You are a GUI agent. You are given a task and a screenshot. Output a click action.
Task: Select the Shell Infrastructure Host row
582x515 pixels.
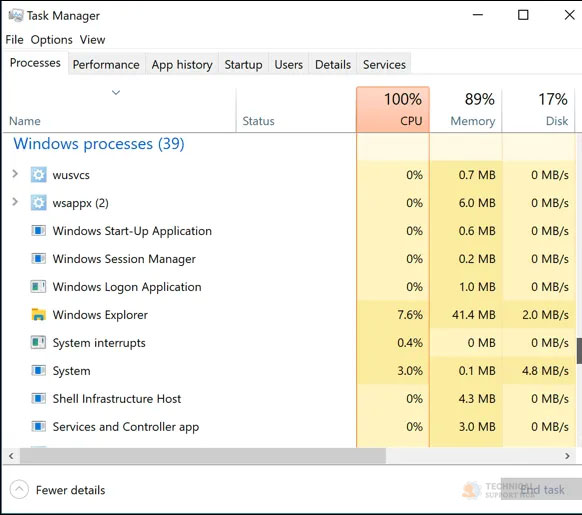290,398
